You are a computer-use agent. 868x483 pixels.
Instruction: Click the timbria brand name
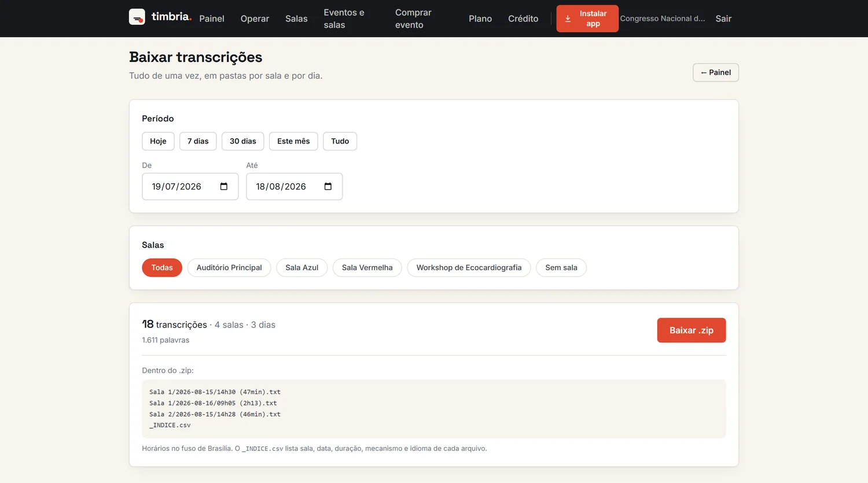(171, 17)
